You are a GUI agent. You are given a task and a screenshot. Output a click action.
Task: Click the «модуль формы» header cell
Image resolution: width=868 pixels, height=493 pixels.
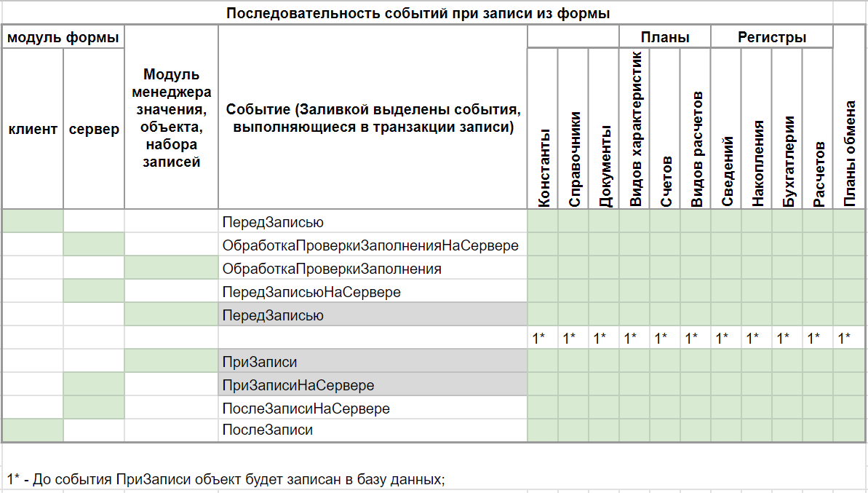click(64, 37)
